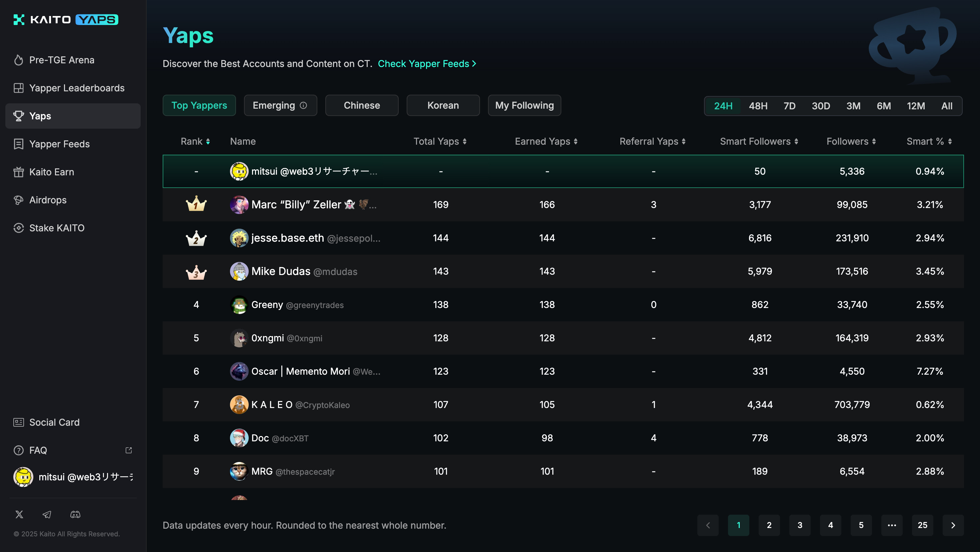Viewport: 980px width, 552px height.
Task: Sort the table by Rank arrows
Action: pos(208,142)
